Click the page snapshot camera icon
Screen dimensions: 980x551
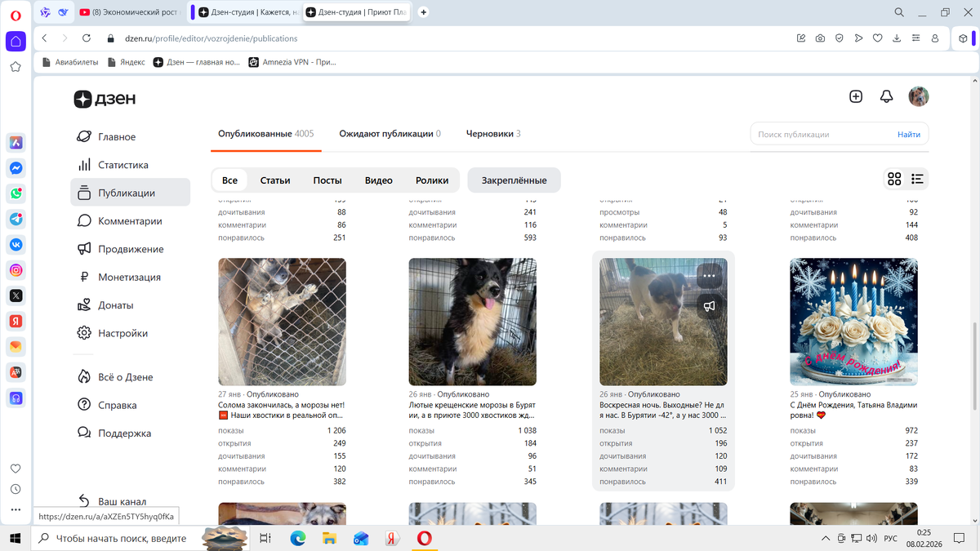820,38
